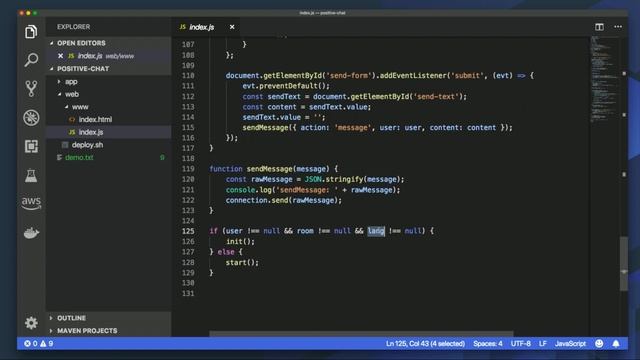The width and height of the screenshot is (640, 360).
Task: Click the EXPLORER panel title
Action: point(73,27)
